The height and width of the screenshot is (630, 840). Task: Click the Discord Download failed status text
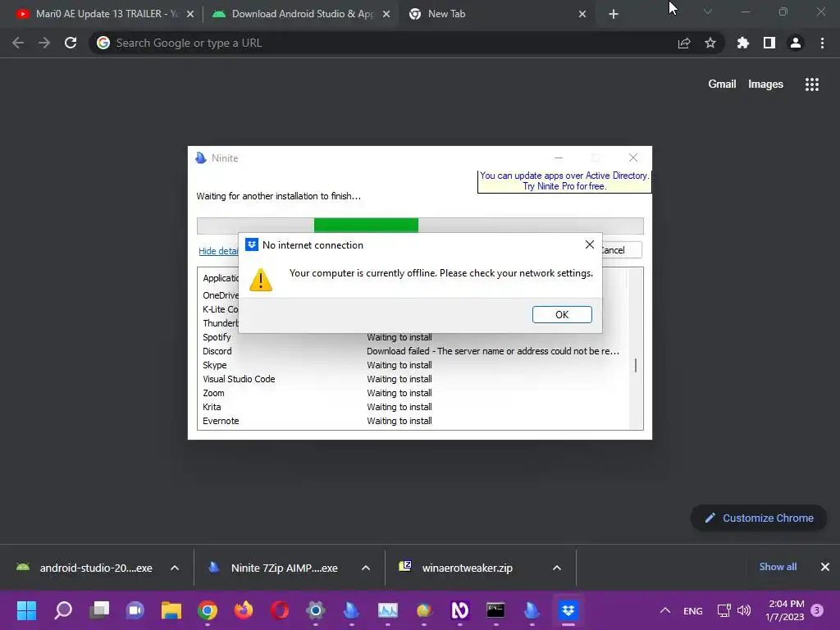pyautogui.click(x=493, y=351)
